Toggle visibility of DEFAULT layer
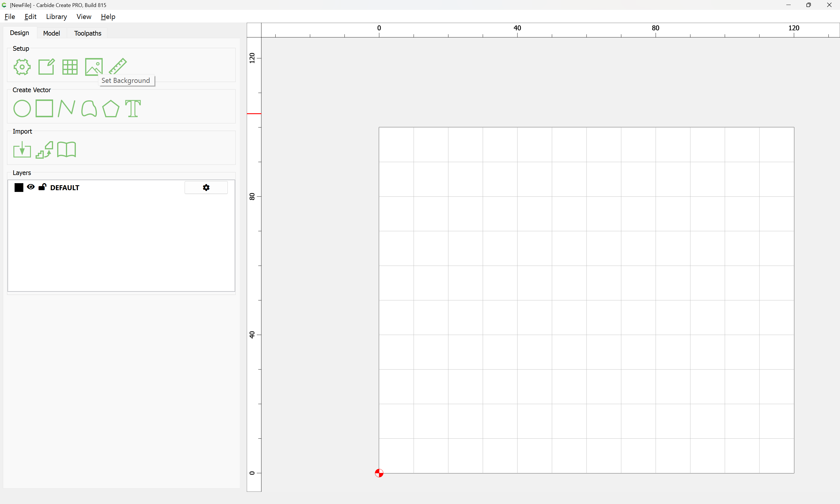Viewport: 840px width, 504px height. click(x=31, y=187)
